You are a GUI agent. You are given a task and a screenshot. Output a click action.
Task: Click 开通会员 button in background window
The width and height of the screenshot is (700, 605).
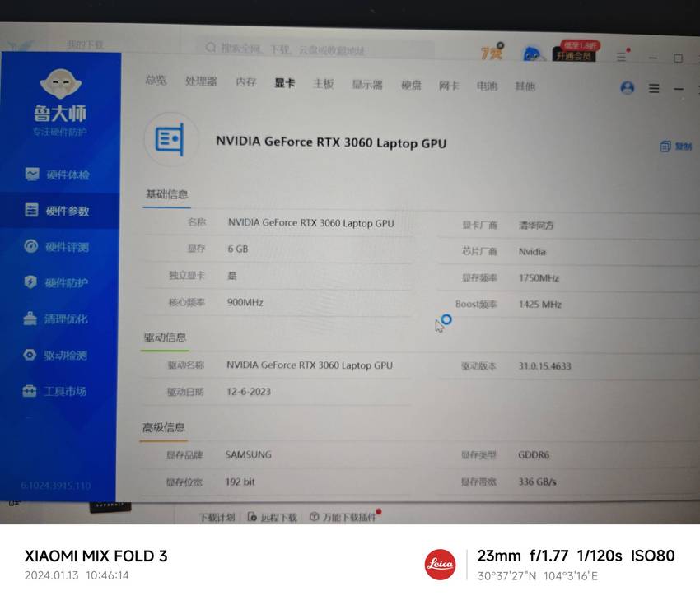click(x=574, y=56)
